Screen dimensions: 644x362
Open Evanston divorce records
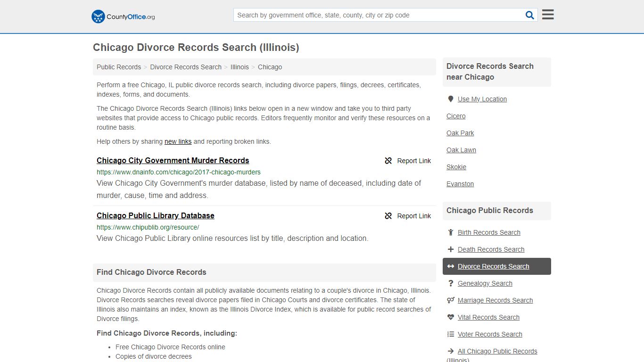coord(460,184)
